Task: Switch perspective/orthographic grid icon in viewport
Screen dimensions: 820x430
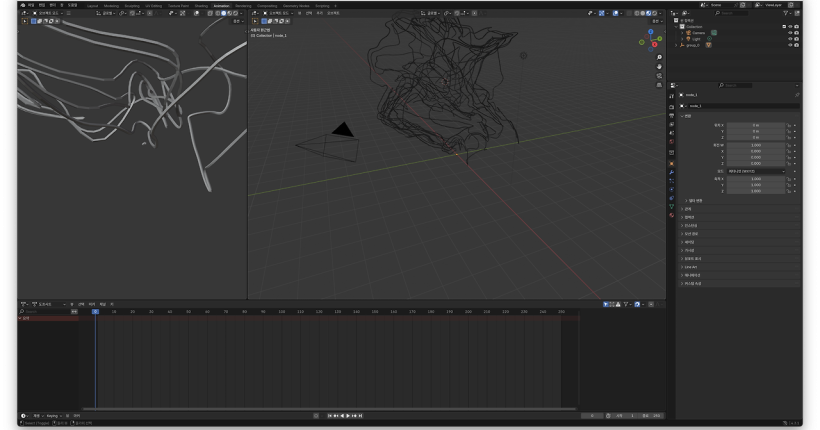Action: pos(659,85)
